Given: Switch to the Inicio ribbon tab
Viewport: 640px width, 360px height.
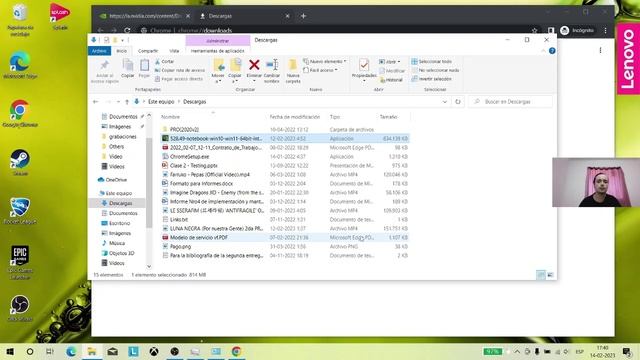Looking at the screenshot, I should (x=122, y=51).
